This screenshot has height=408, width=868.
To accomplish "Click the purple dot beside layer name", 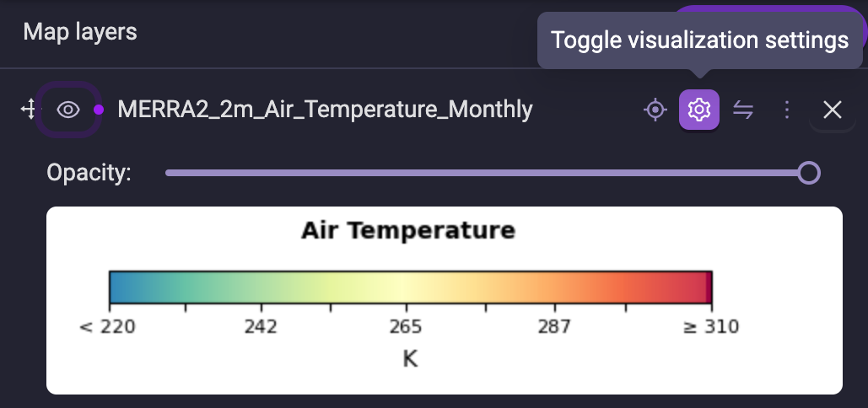I will click(99, 110).
